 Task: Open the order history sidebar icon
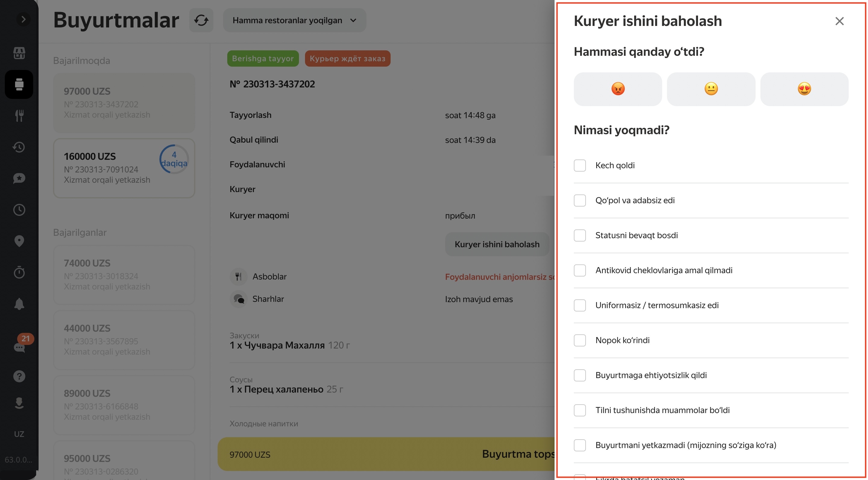[19, 147]
